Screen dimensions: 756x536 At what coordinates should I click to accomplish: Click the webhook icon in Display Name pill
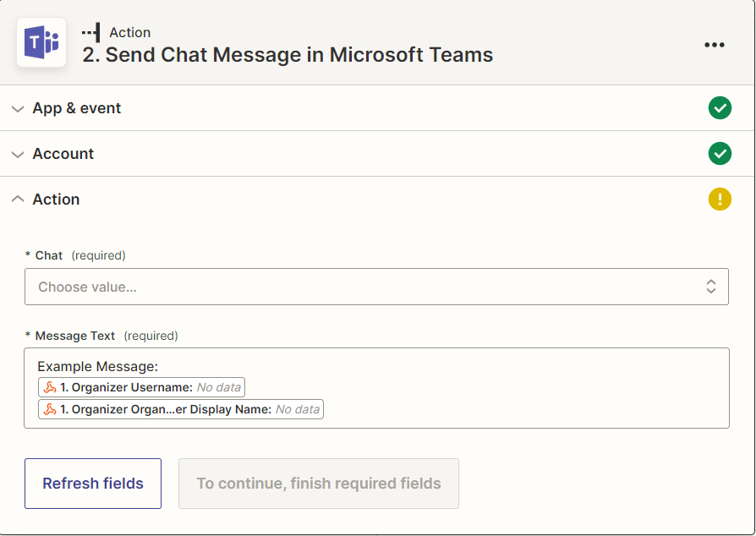(x=50, y=409)
